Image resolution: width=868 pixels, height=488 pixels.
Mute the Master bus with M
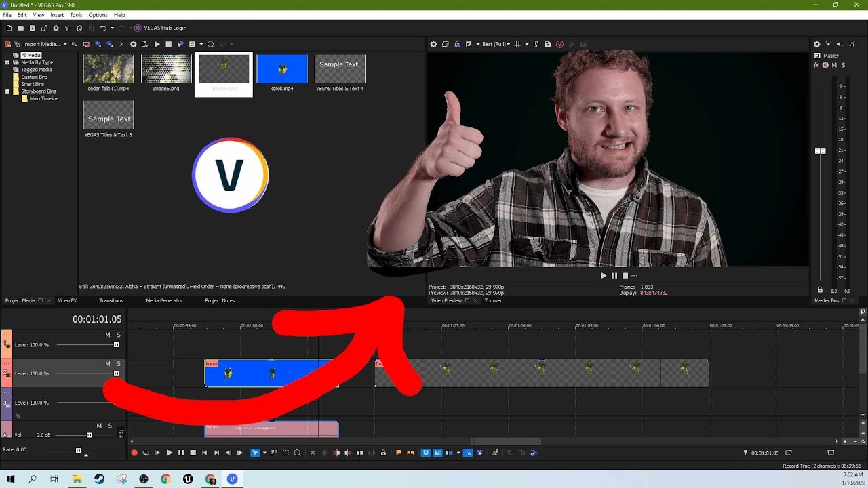(x=834, y=65)
